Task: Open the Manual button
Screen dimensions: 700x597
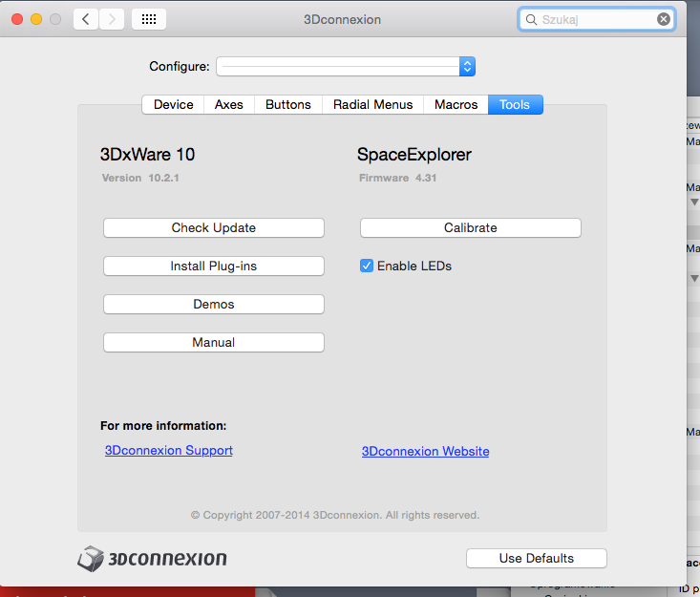Action: point(214,343)
